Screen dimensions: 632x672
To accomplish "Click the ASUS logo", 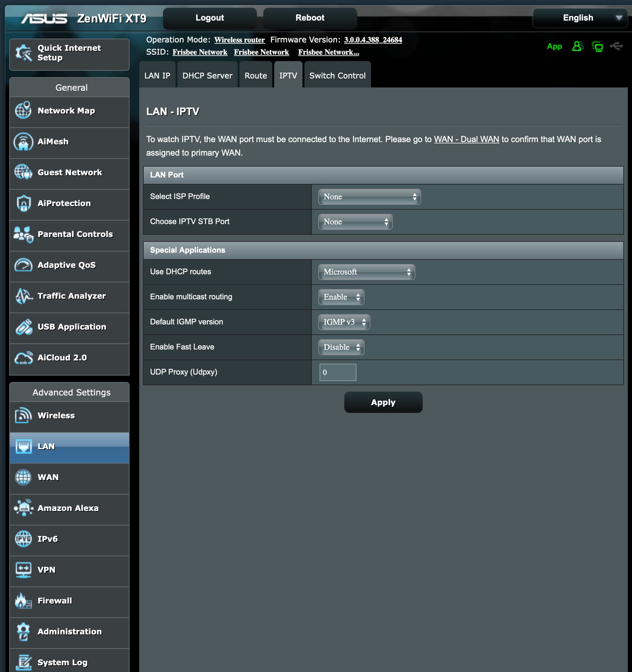I will click(x=44, y=18).
